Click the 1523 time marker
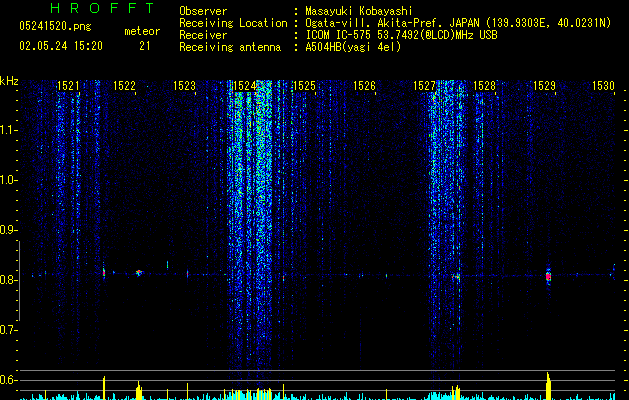The width and height of the screenshot is (629, 400). 185,86
